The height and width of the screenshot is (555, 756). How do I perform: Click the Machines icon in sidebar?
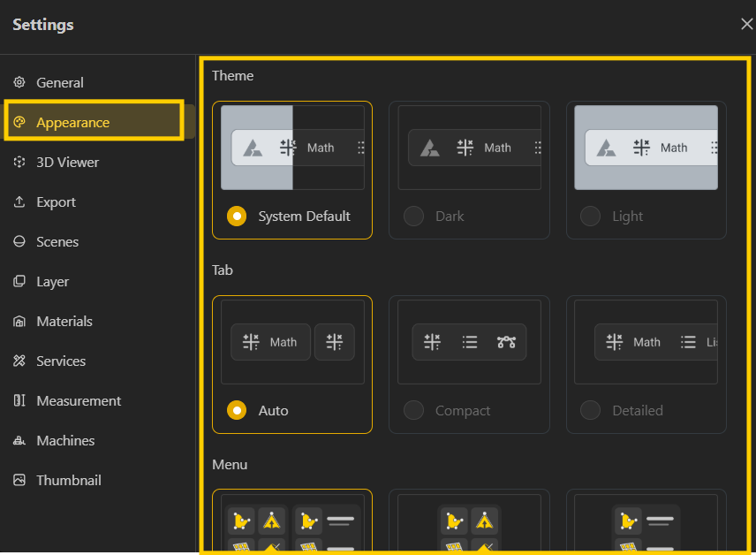click(19, 440)
